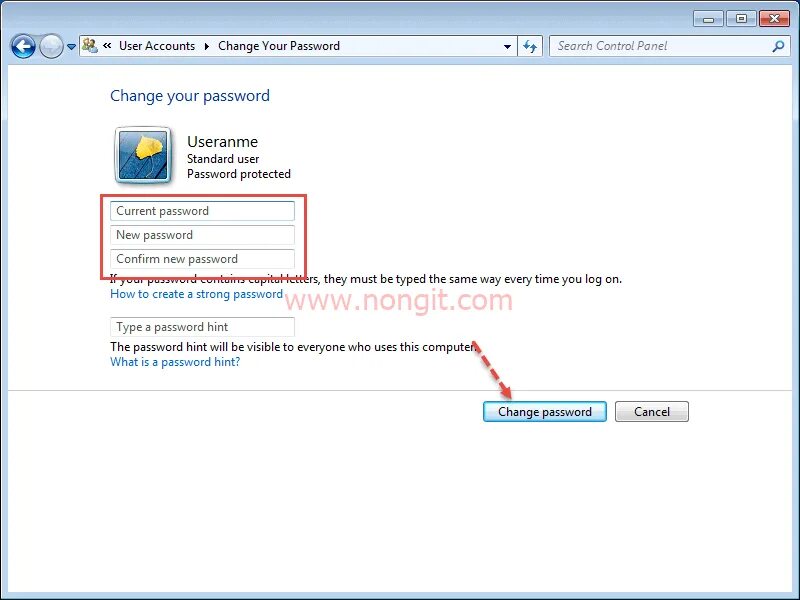Open the arrow after User Accounts breadcrumb
Image resolution: width=800 pixels, height=600 pixels.
click(x=207, y=46)
